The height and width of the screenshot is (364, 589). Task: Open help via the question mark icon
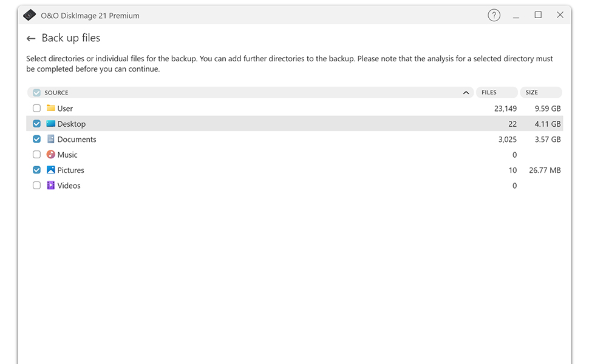[494, 16]
